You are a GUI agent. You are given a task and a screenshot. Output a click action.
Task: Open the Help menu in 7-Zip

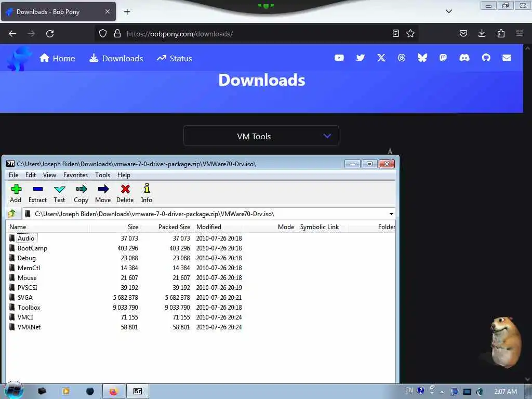124,175
